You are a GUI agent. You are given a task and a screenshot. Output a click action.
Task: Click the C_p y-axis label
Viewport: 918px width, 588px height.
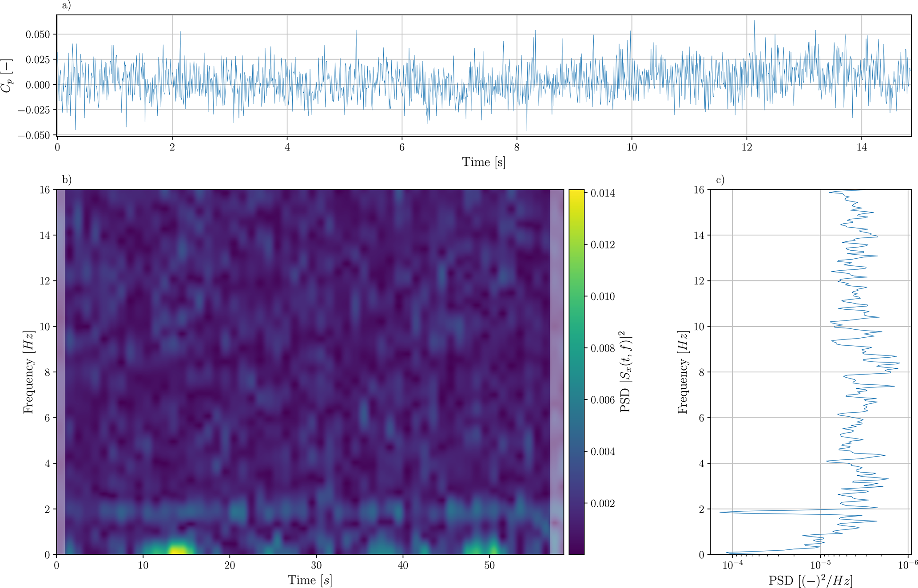click(7, 75)
